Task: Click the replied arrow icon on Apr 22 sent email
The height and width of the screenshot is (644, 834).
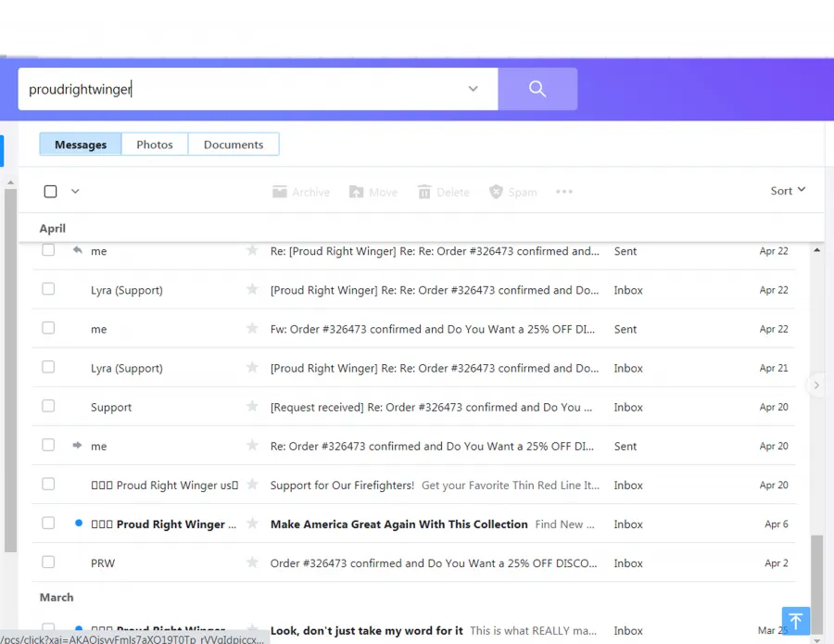Action: (78, 250)
